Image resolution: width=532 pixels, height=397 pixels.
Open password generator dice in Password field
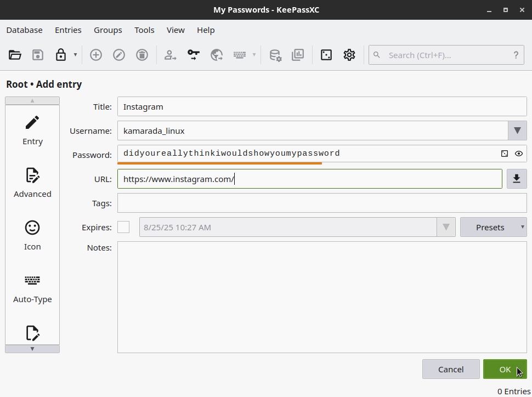point(505,154)
